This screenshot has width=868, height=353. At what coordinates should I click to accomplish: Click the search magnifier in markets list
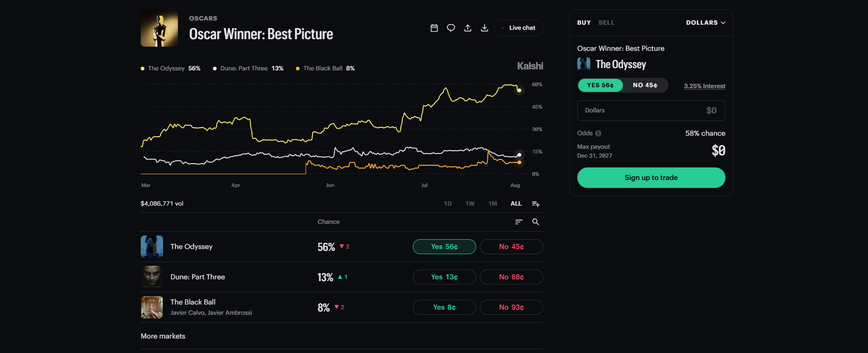536,222
